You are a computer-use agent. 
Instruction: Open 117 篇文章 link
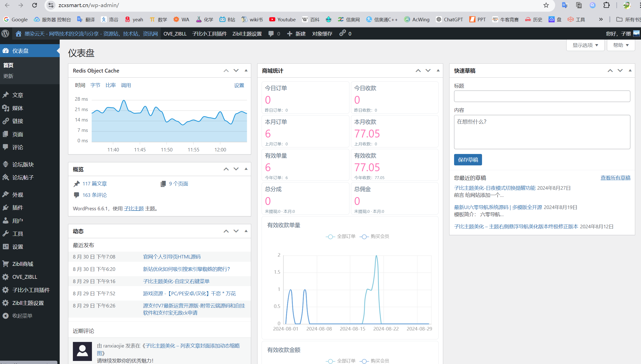(x=94, y=184)
